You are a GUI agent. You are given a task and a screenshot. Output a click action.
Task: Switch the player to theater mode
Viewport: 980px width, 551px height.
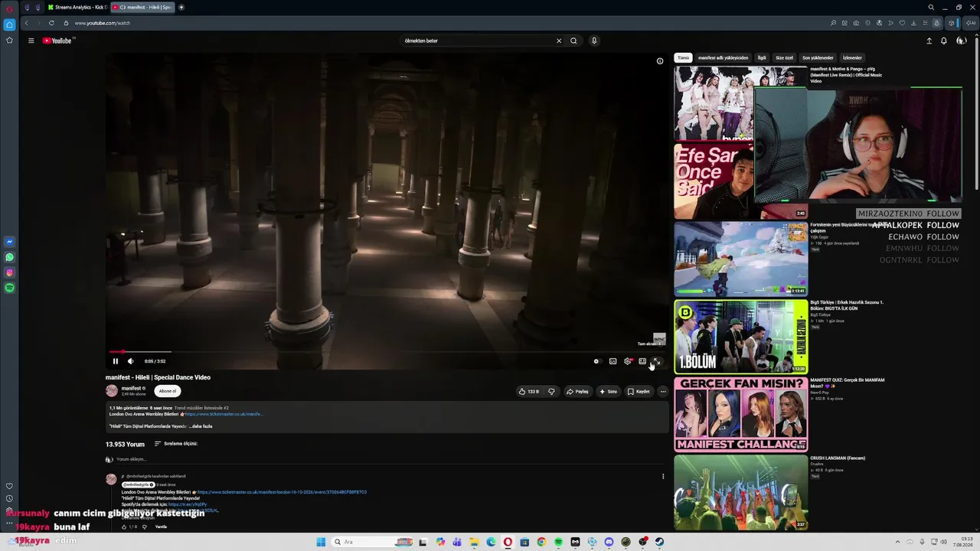tap(642, 361)
